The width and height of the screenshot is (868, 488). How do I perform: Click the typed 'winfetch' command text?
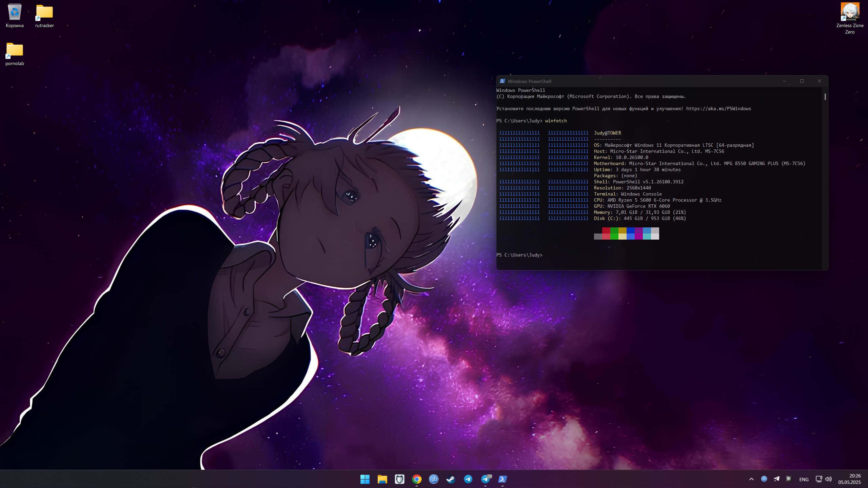[x=556, y=121]
